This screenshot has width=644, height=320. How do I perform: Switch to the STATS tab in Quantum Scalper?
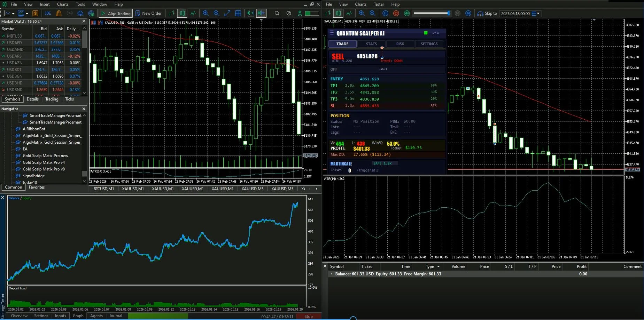point(371,44)
